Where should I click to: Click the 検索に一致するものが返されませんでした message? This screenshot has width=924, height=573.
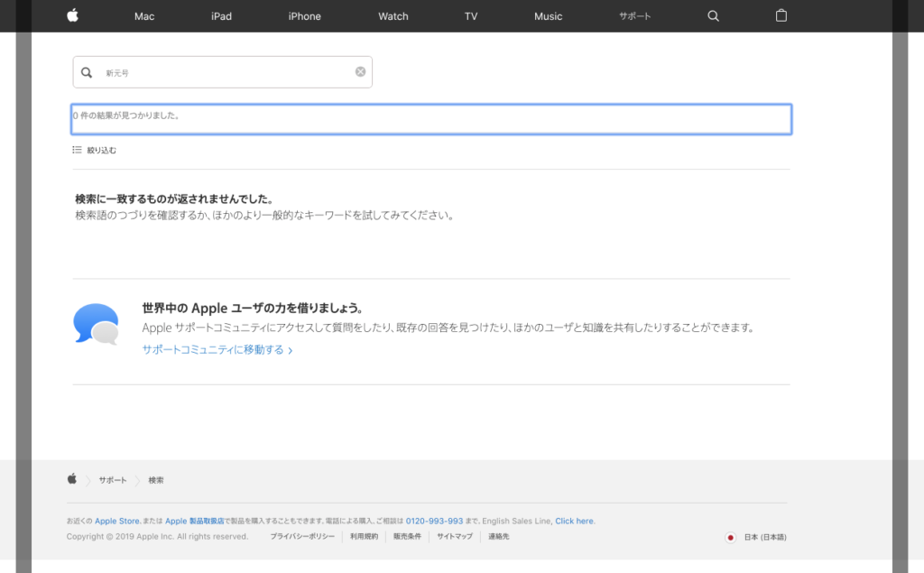[174, 199]
